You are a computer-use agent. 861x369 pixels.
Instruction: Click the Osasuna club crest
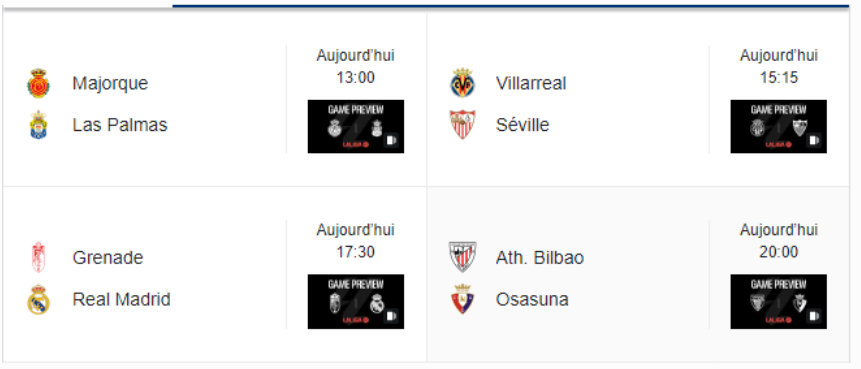click(x=462, y=299)
